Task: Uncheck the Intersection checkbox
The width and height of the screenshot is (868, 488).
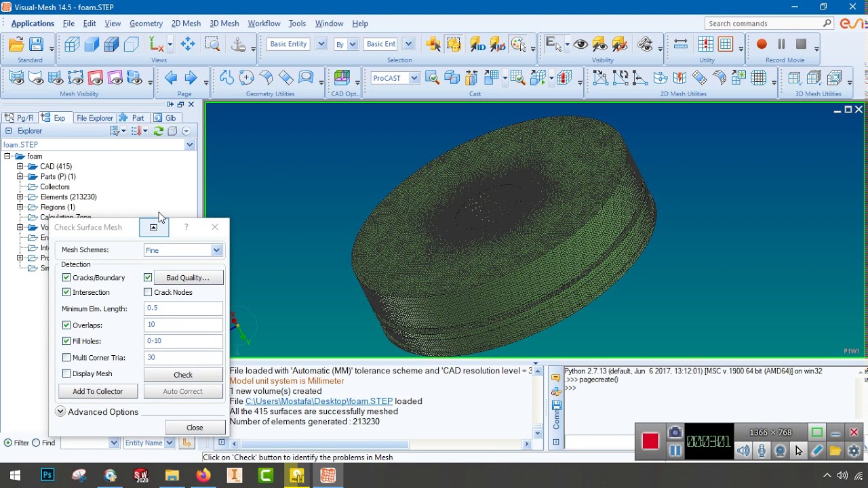Action: coord(66,292)
